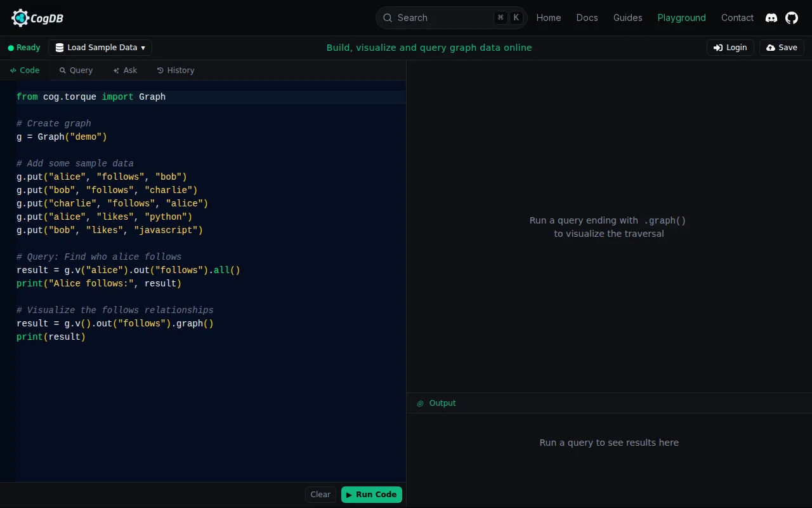Viewport: 812px width, 508px height.
Task: Click line g.put("bob", "likes", "javascript")
Action: point(110,231)
